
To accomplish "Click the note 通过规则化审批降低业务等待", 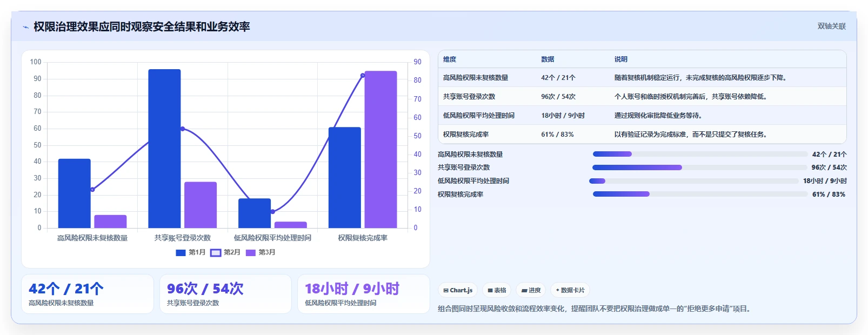I will pyautogui.click(x=659, y=116).
